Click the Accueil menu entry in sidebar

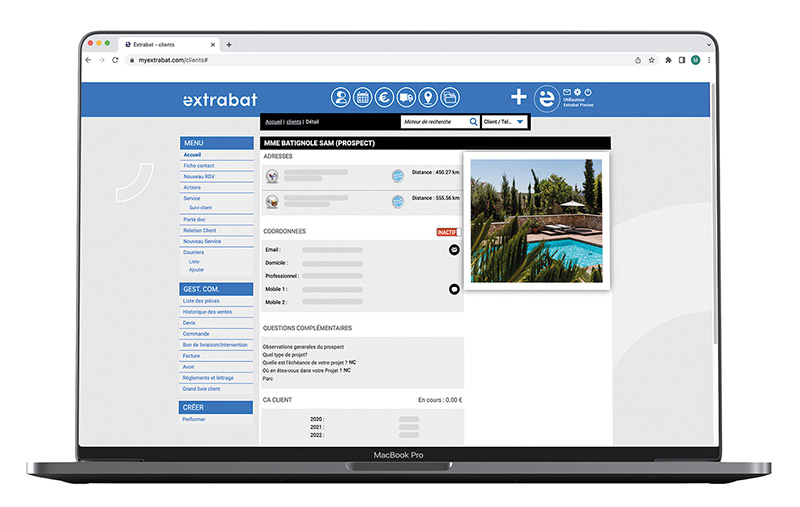tap(192, 155)
